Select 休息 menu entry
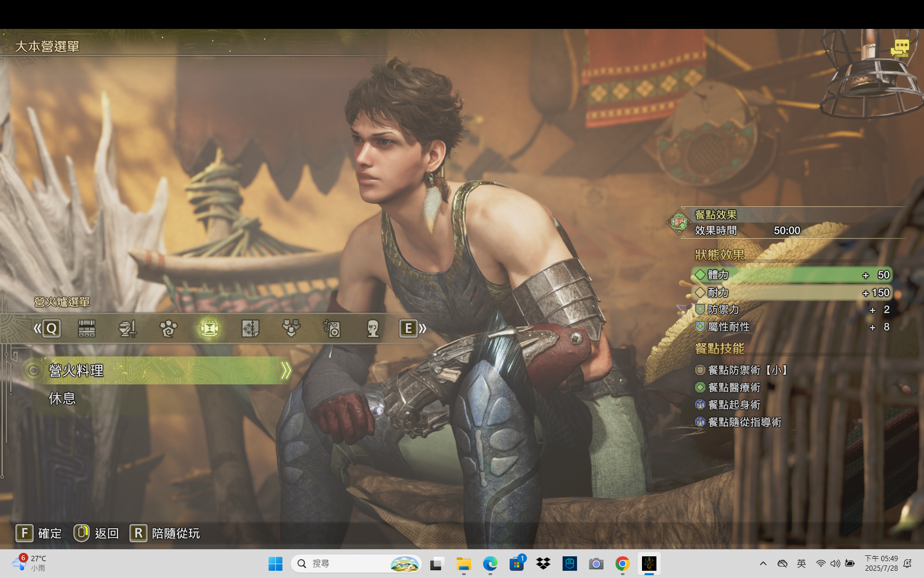The height and width of the screenshot is (578, 924). pyautogui.click(x=62, y=398)
